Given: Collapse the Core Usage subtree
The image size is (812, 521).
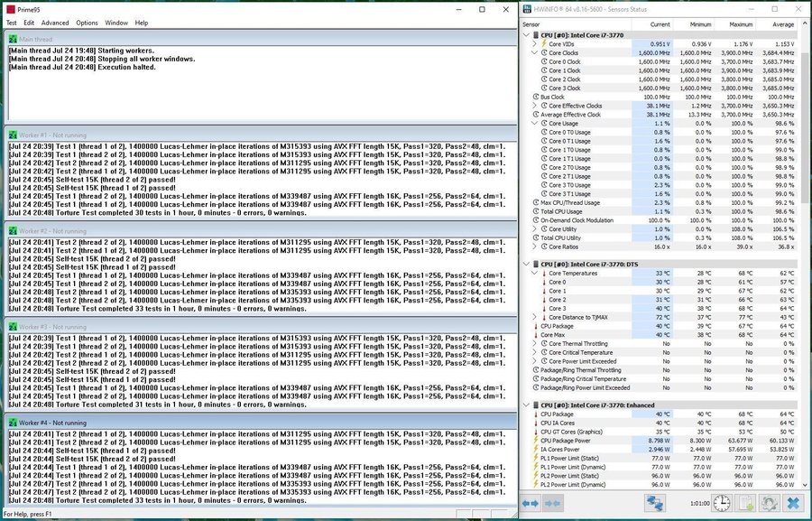Looking at the screenshot, I should [534, 124].
